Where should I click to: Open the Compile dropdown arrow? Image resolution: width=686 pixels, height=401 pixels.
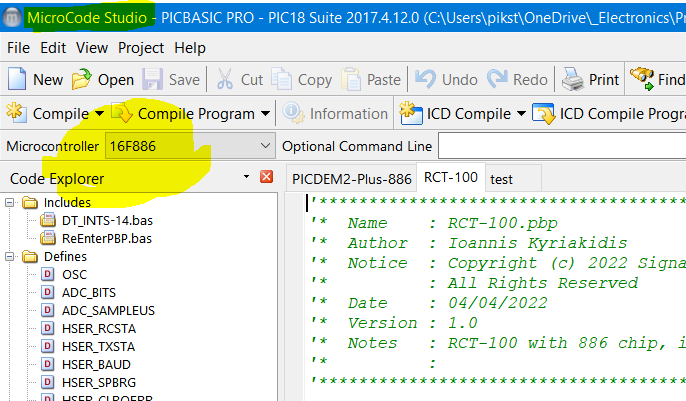[98, 114]
